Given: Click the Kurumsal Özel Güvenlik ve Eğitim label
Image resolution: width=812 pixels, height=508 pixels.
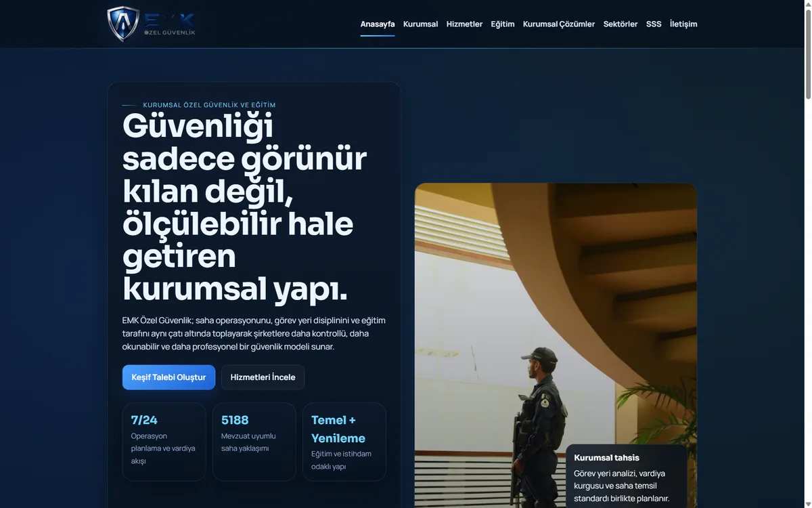Looking at the screenshot, I should click(209, 105).
